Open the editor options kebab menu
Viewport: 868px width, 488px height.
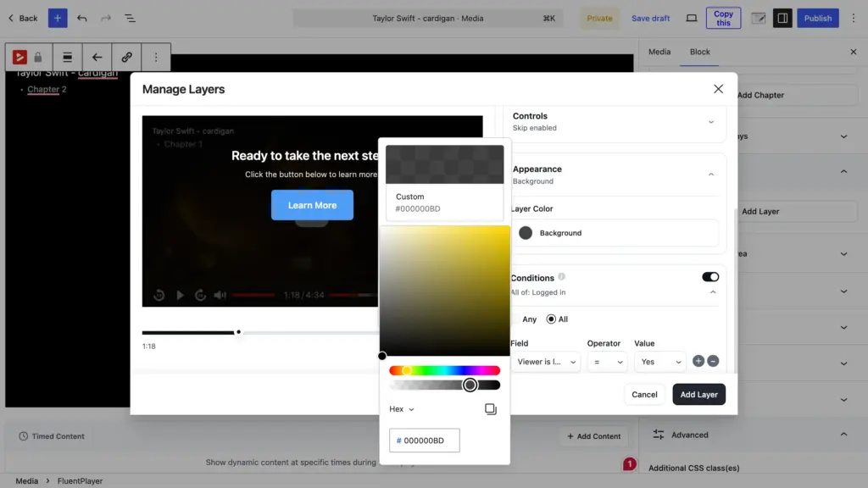pyautogui.click(x=853, y=19)
